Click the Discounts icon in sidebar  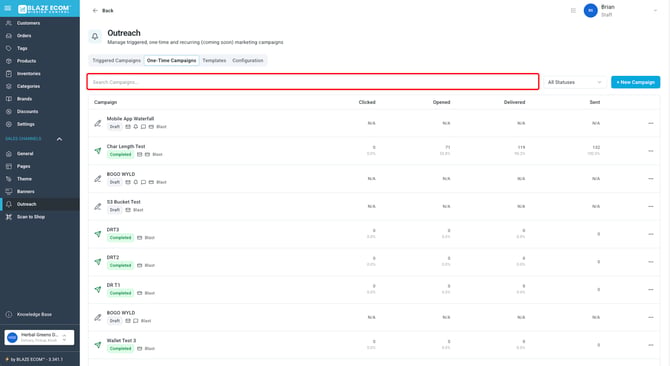[9, 111]
